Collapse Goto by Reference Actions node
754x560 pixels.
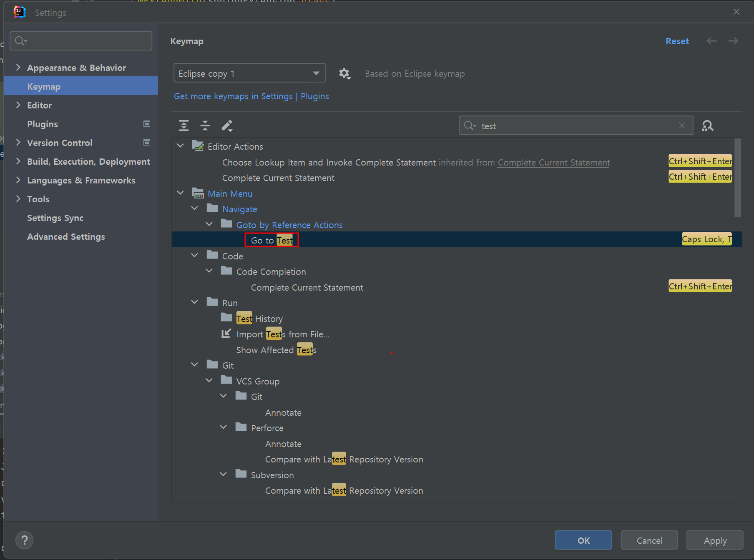tap(209, 224)
